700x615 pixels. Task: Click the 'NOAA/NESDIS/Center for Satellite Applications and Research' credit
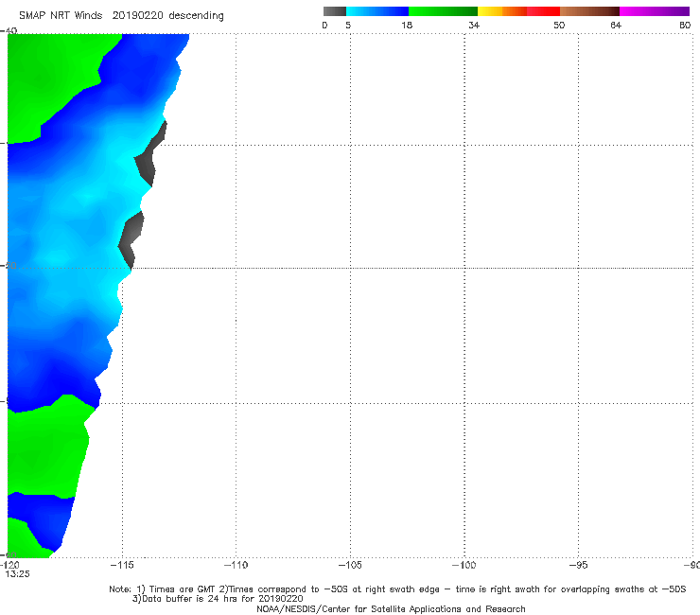[391, 608]
